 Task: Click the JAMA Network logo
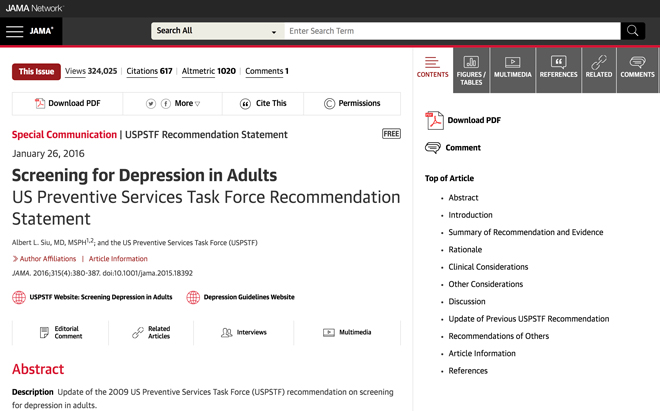pos(34,8)
